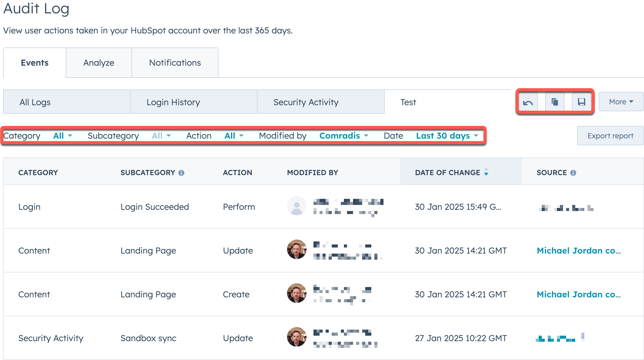Open Michael Jordan link in Update row
This screenshot has width=644, height=360.
coord(579,251)
